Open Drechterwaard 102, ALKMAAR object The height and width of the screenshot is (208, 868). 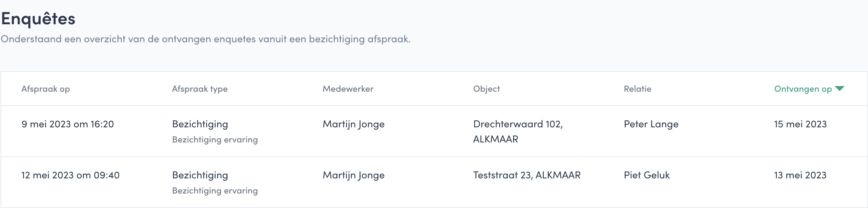[518, 131]
